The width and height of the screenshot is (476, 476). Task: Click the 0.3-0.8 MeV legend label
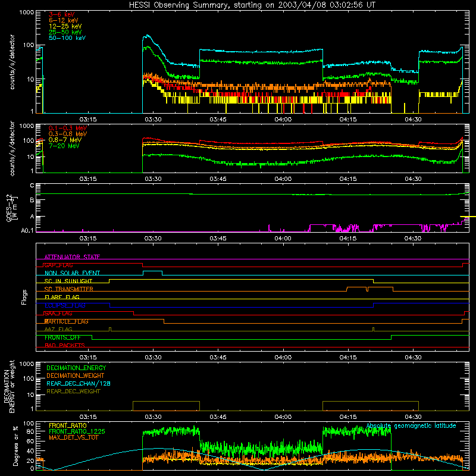pyautogui.click(x=68, y=134)
